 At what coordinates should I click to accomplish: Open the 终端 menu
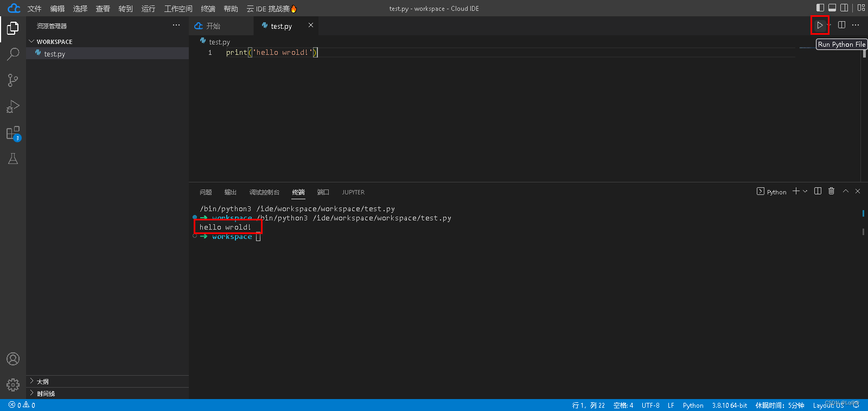click(x=208, y=9)
